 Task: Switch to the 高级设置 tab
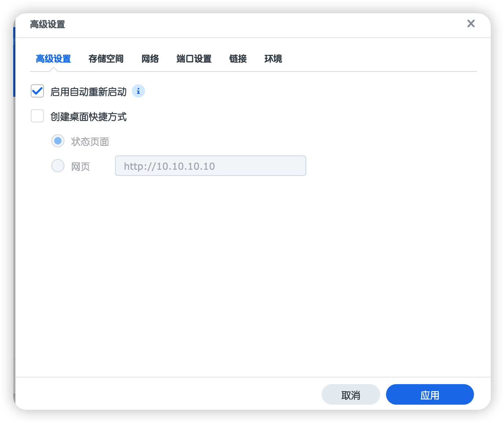coord(53,59)
